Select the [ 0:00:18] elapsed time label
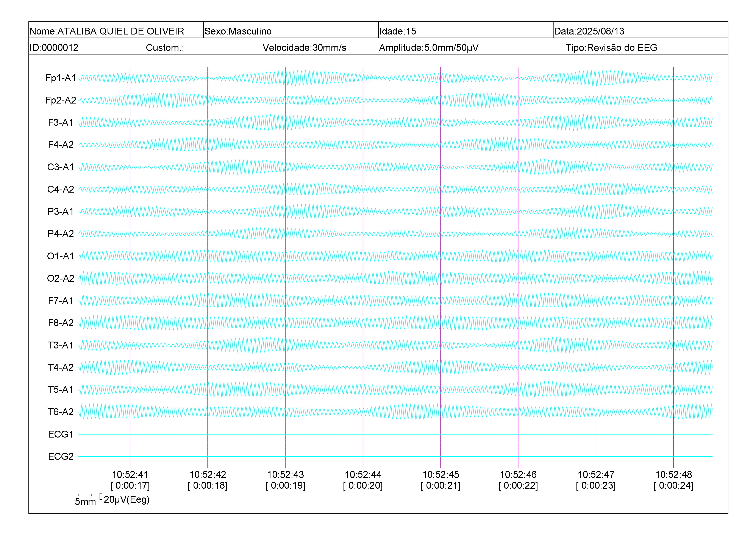This screenshot has height=535, width=756. coord(208,486)
